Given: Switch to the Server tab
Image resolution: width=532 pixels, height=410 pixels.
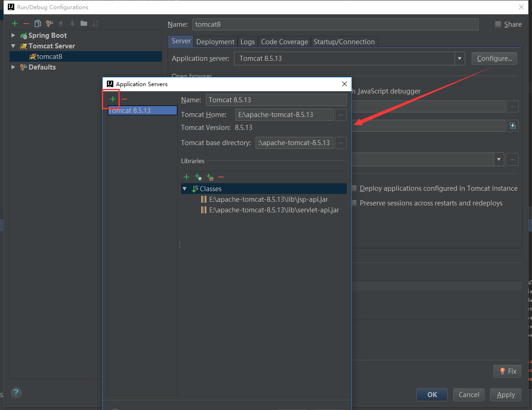Looking at the screenshot, I should 181,41.
